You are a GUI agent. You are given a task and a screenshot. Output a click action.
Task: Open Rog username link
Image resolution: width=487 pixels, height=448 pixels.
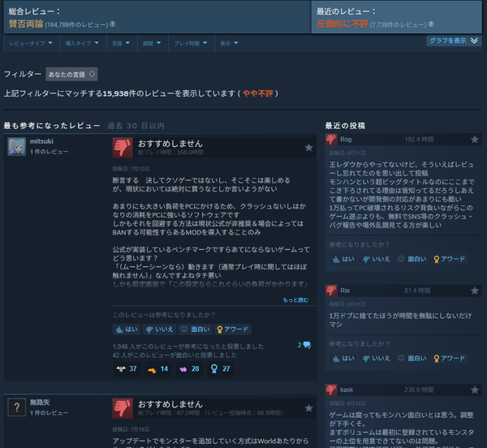(346, 140)
